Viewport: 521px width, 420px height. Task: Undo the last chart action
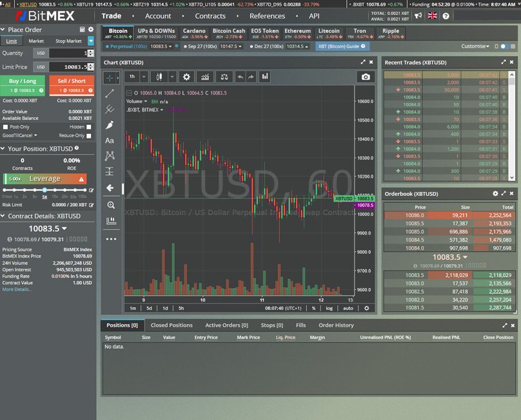[240, 77]
